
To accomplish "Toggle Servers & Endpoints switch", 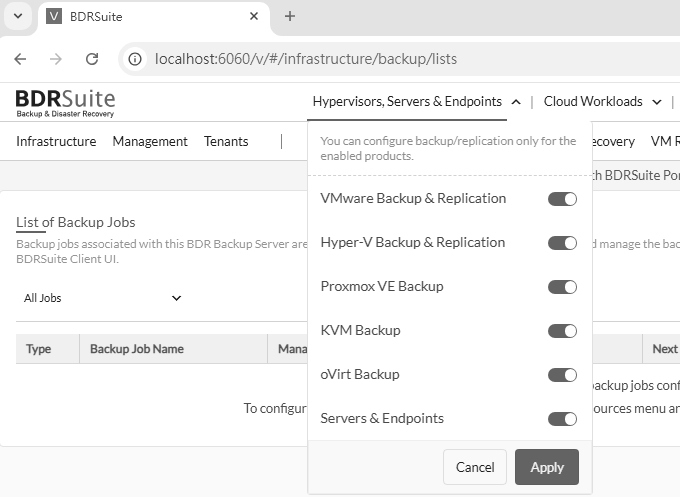I will pyautogui.click(x=562, y=419).
